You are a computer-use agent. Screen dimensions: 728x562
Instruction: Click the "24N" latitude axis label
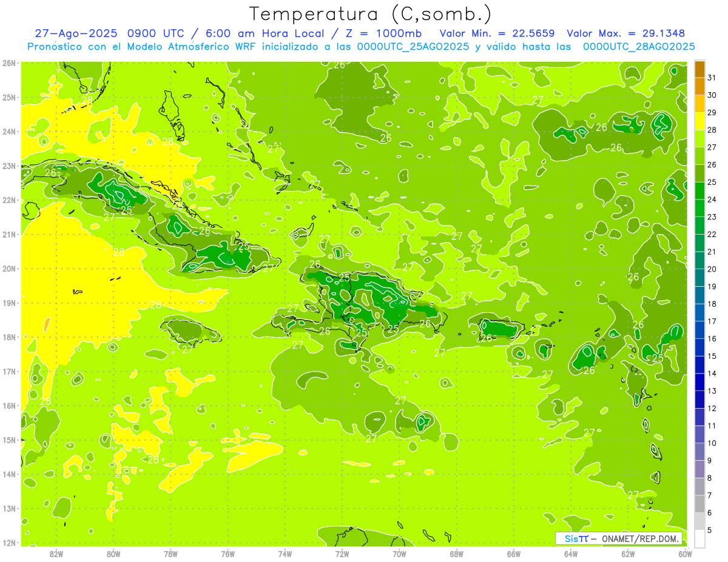pos(9,132)
